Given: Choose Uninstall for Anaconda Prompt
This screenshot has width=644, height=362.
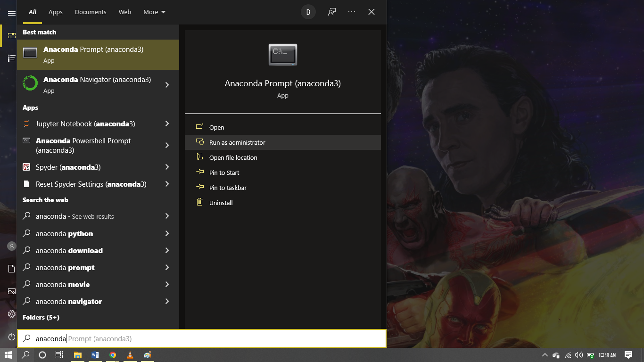Looking at the screenshot, I should tap(283, 203).
